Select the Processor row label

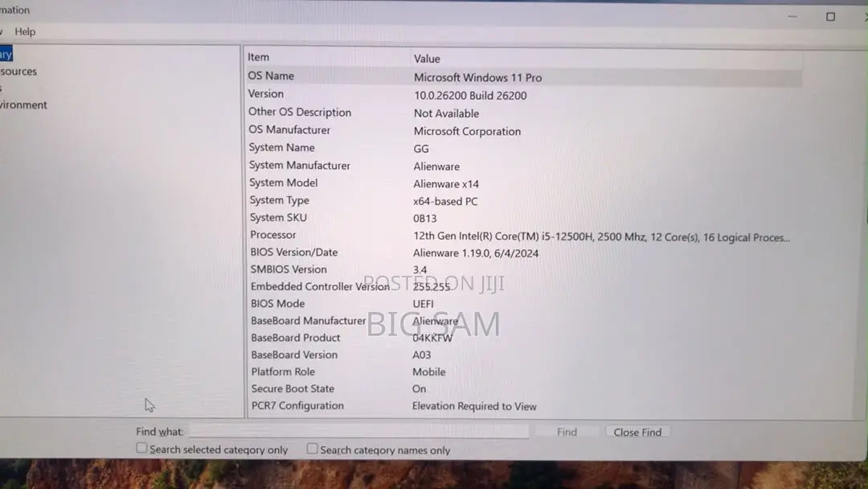[273, 235]
